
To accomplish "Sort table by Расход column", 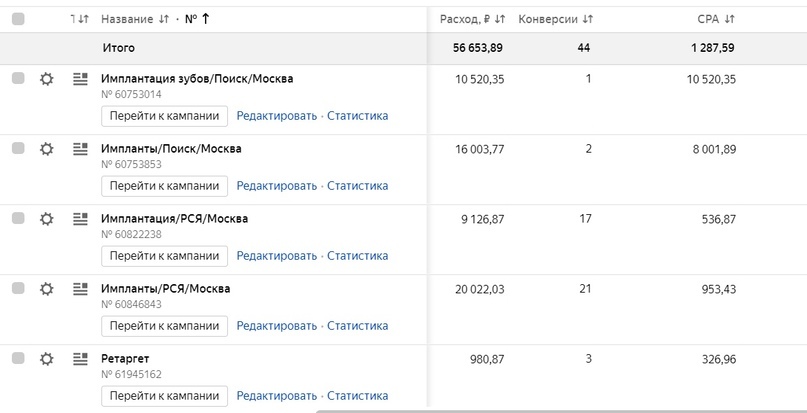I will pyautogui.click(x=472, y=19).
